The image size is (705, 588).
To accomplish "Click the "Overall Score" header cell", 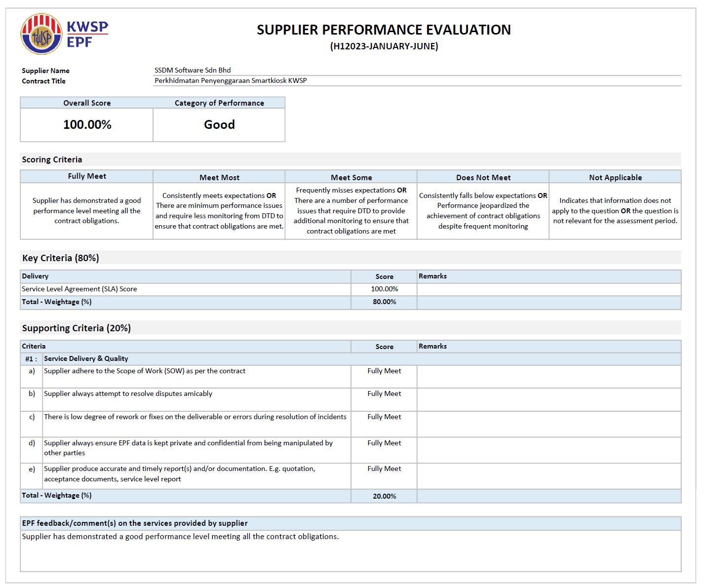I will [87, 103].
